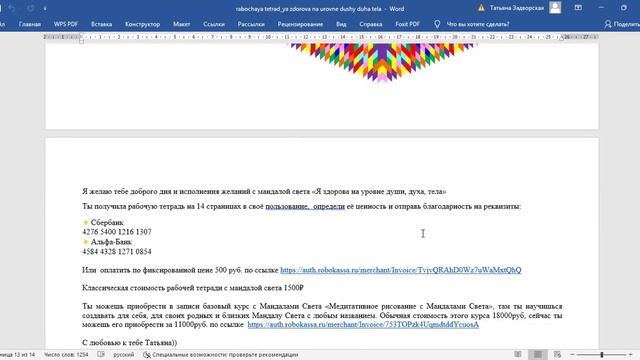Switch to Web Layout view icon
Viewport: 640px width, 360px height.
tap(557, 354)
